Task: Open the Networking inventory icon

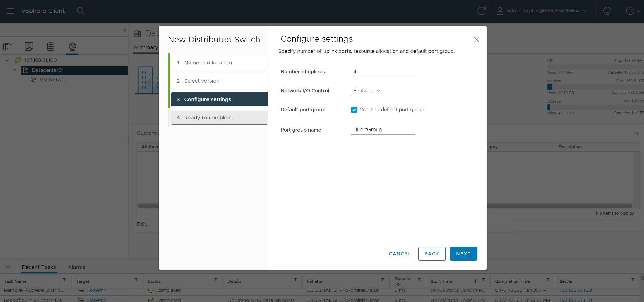Action: point(72,47)
